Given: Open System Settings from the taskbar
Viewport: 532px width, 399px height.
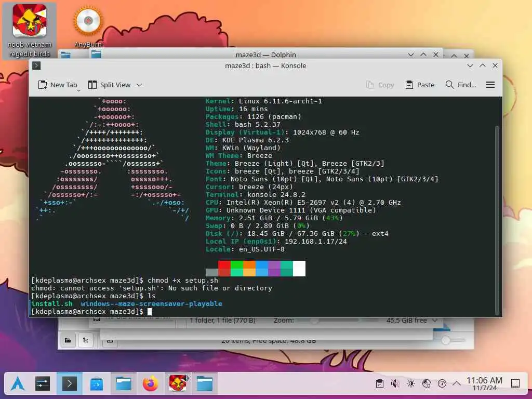Looking at the screenshot, I should pos(43,384).
